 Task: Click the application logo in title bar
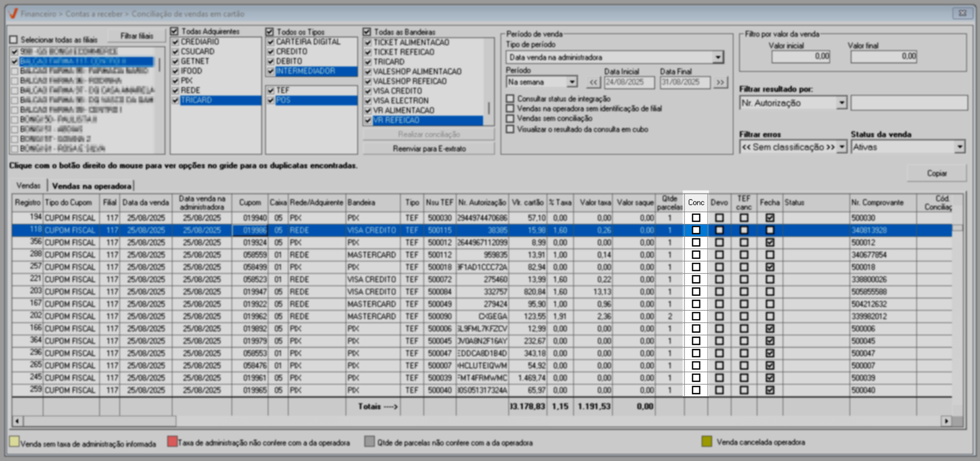click(x=13, y=13)
